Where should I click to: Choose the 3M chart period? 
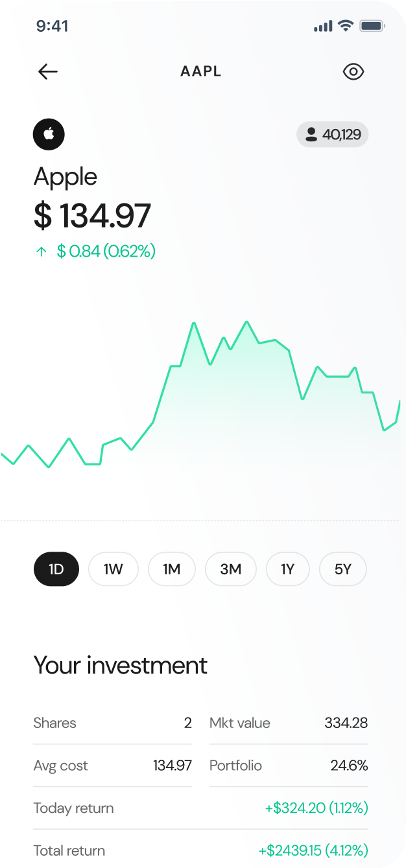[230, 569]
